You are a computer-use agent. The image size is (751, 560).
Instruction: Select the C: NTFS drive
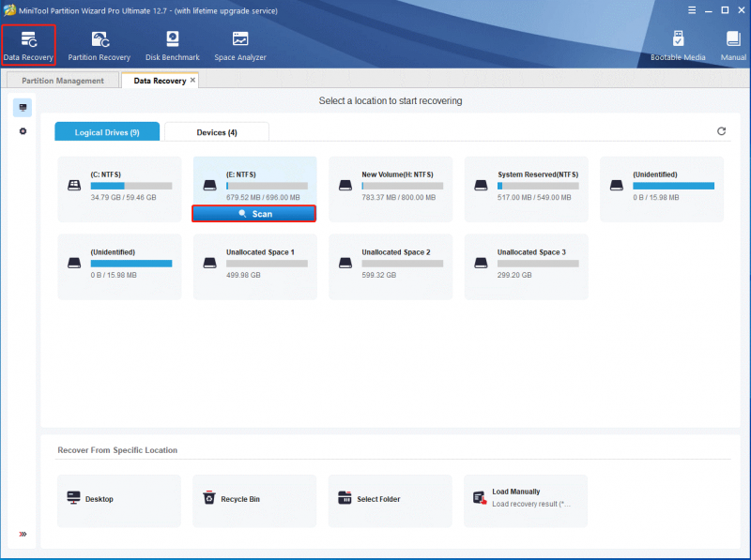(119, 189)
